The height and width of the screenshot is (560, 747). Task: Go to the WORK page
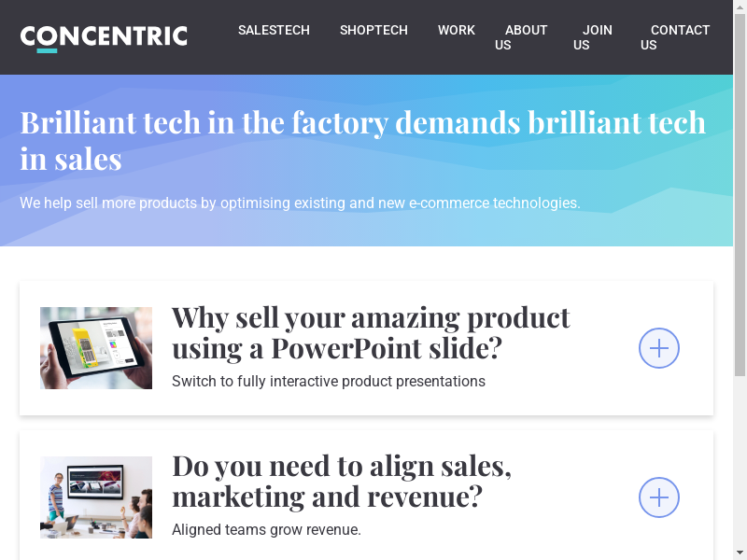(x=456, y=30)
